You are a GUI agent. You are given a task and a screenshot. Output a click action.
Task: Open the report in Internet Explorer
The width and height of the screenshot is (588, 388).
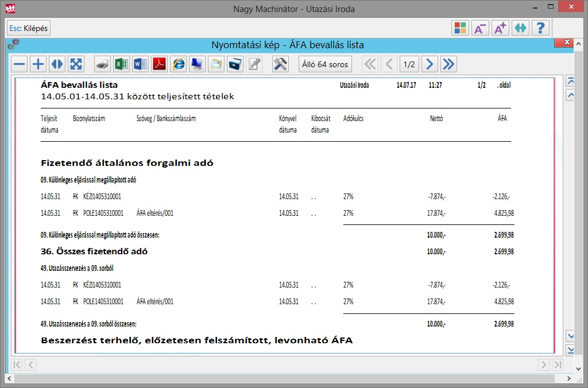pos(179,64)
